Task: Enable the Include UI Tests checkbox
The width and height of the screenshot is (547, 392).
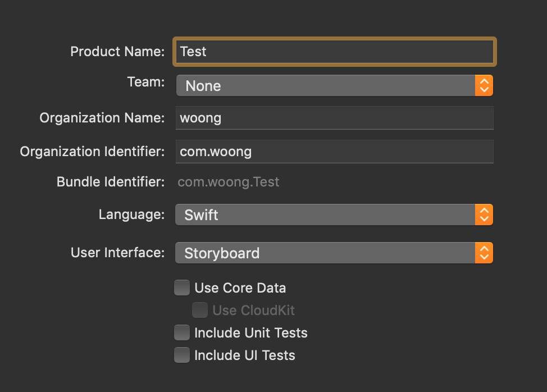Action: coord(182,355)
